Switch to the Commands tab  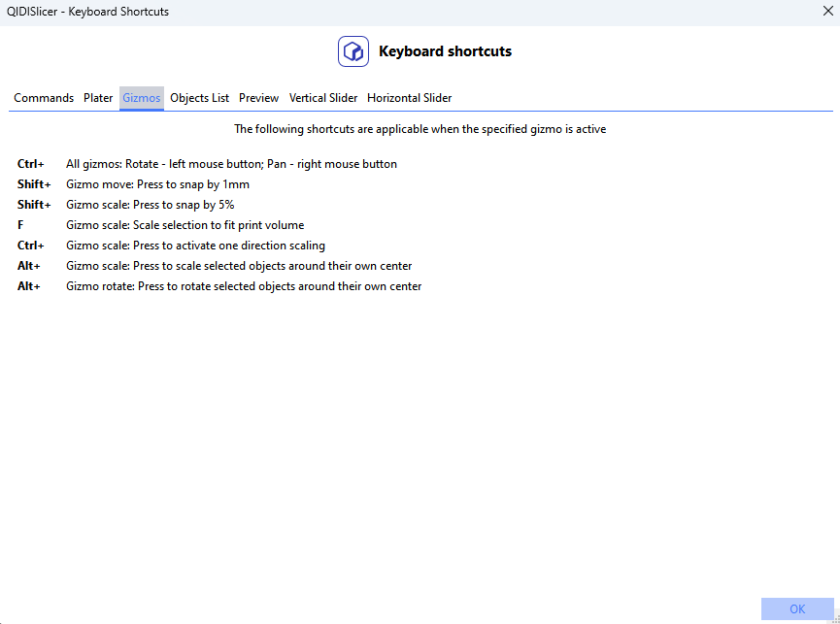pyautogui.click(x=44, y=98)
